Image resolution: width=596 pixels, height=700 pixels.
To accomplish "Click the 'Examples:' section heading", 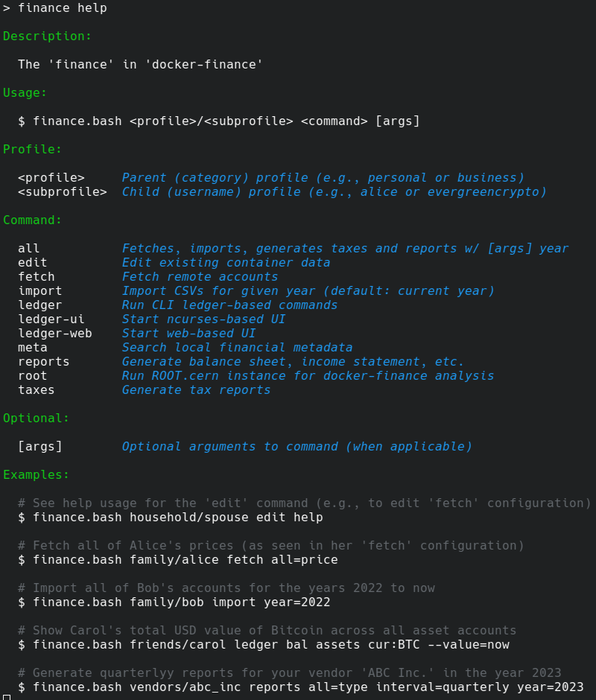I will [x=37, y=474].
